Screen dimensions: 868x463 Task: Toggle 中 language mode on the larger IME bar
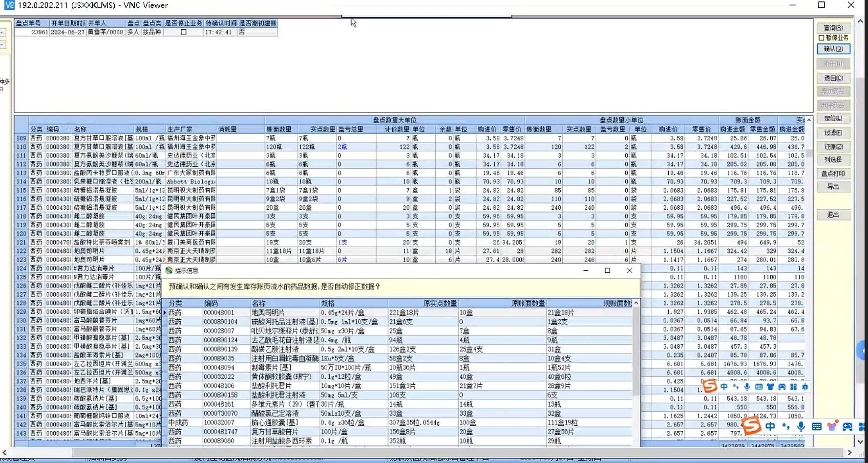(x=770, y=426)
